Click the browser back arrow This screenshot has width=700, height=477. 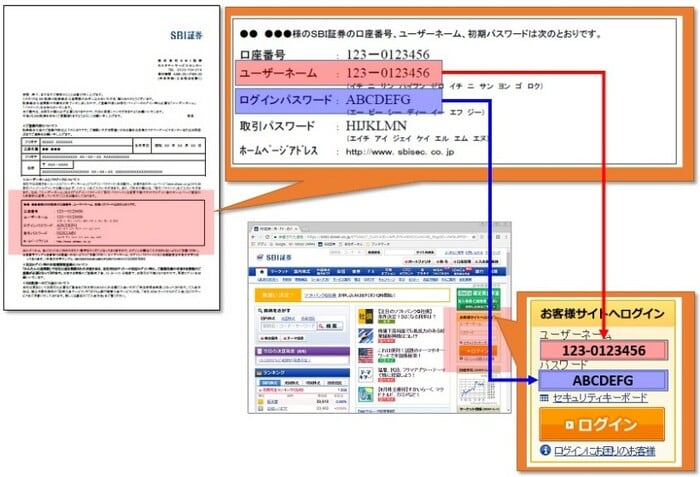[254, 237]
